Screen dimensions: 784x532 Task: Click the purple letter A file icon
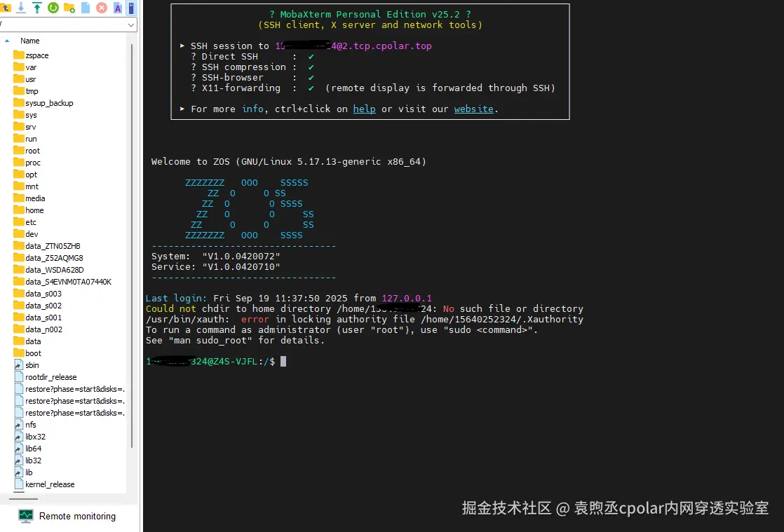[118, 8]
